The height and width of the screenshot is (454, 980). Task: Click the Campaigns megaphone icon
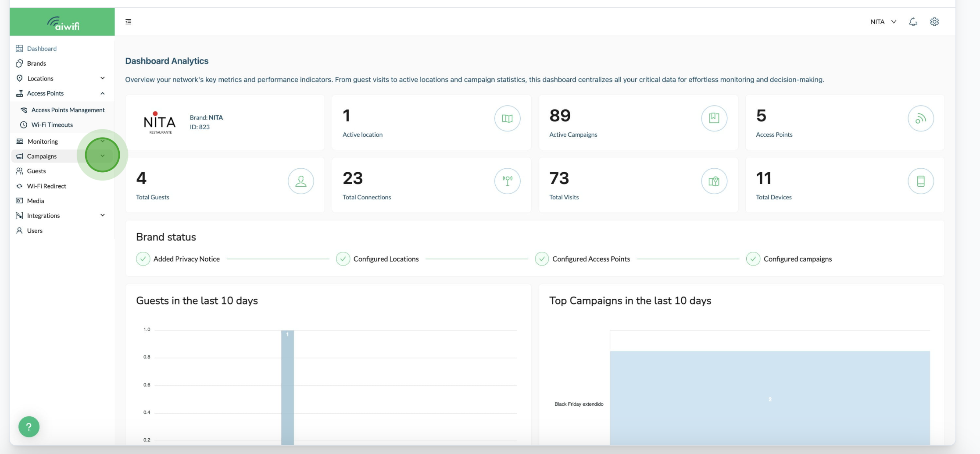19,156
